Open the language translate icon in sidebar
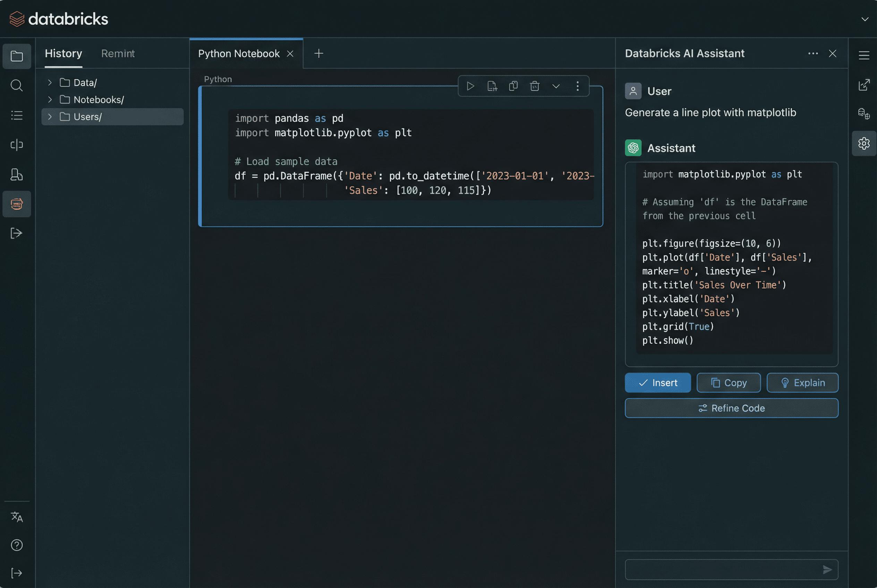 [17, 517]
